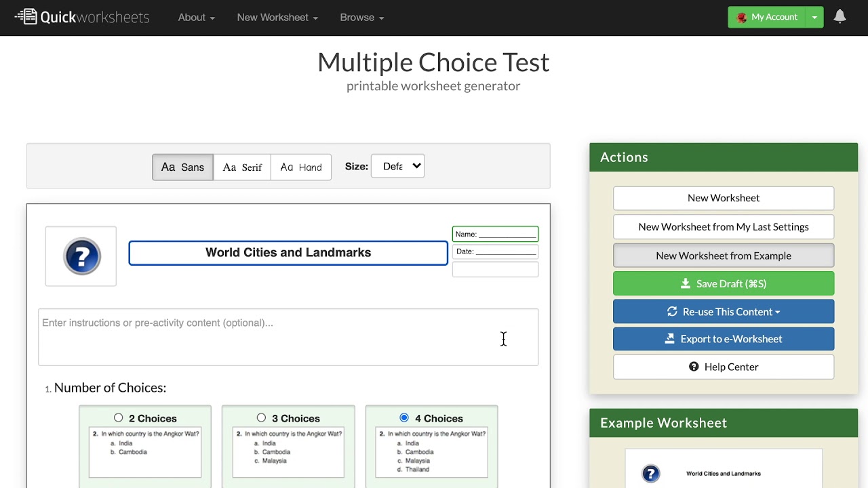868x488 pixels.
Task: Click the avatar icon on My Account
Action: pyautogui.click(x=741, y=18)
